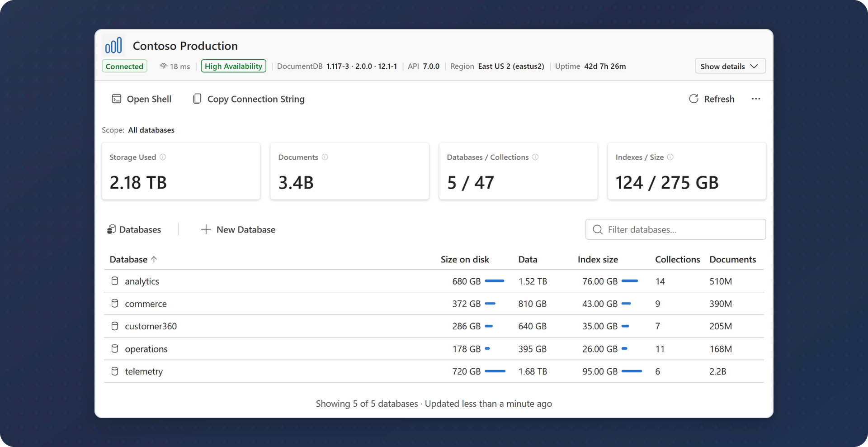
Task: Click the operations database cylinder icon
Action: [x=115, y=349]
